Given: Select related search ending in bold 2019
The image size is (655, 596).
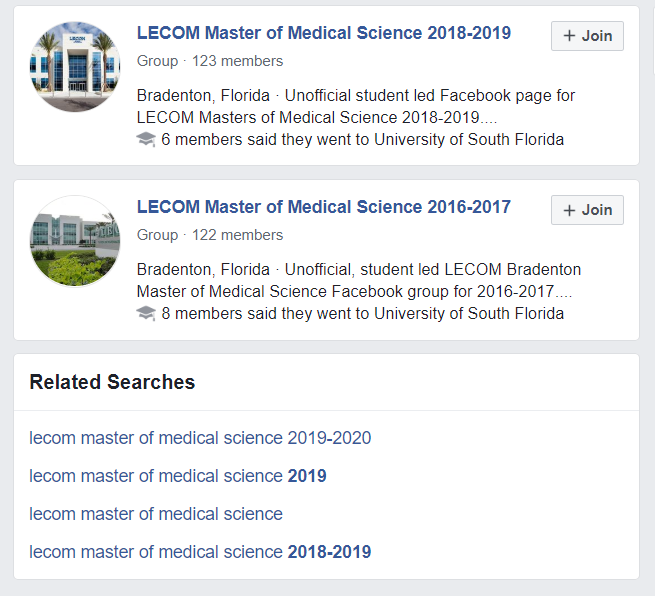Looking at the screenshot, I should [x=178, y=476].
